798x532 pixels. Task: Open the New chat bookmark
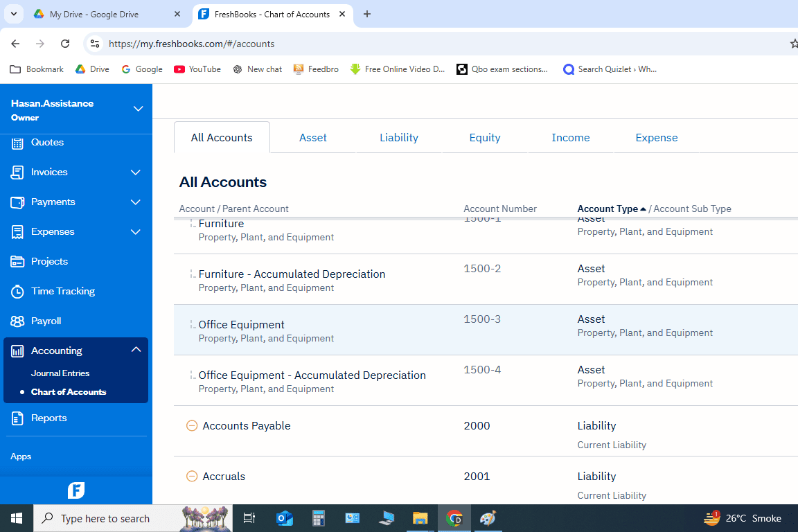pyautogui.click(x=258, y=69)
